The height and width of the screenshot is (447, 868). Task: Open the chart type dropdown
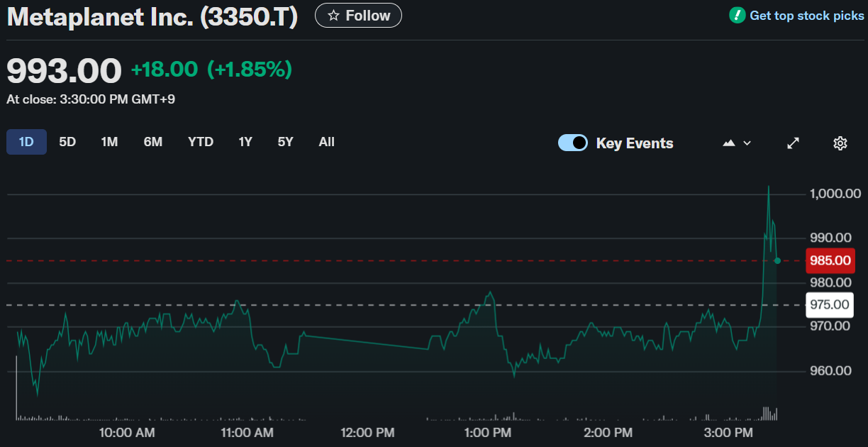[x=737, y=143]
